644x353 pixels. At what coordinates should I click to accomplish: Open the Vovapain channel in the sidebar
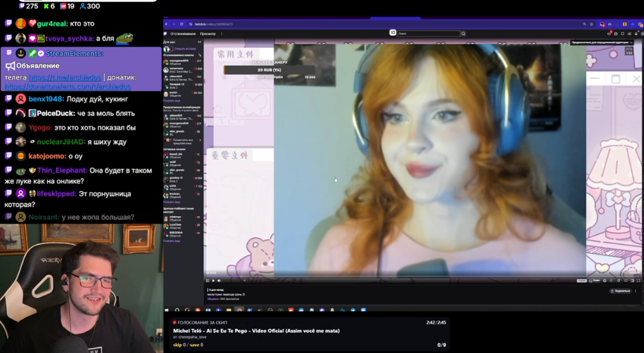pyautogui.click(x=183, y=86)
